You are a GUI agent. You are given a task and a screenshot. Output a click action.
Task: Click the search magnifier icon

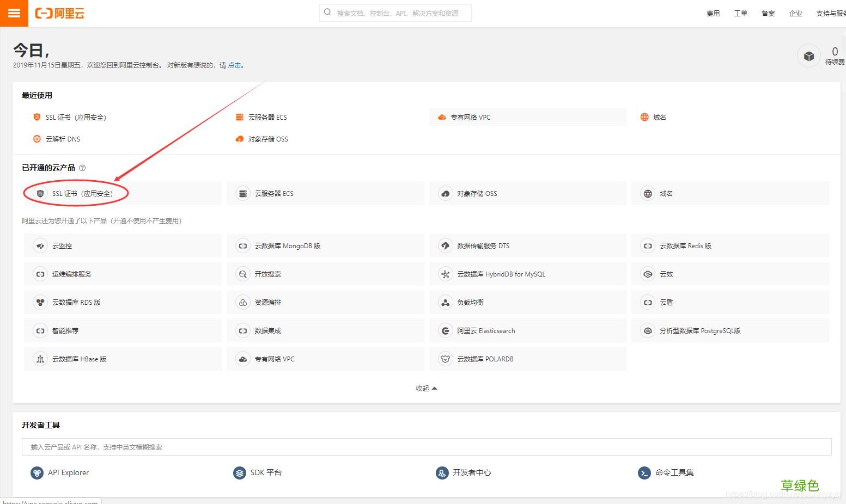tap(327, 12)
